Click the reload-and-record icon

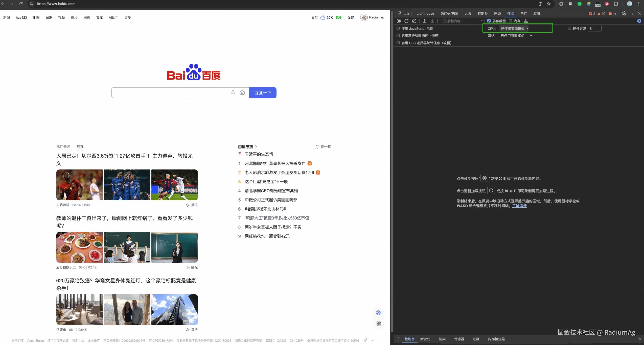406,21
